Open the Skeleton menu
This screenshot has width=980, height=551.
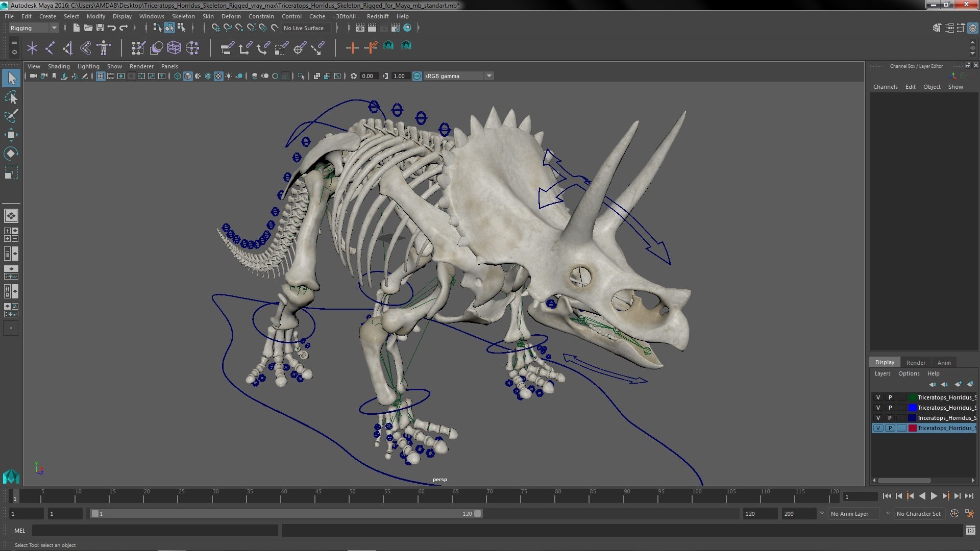(183, 16)
